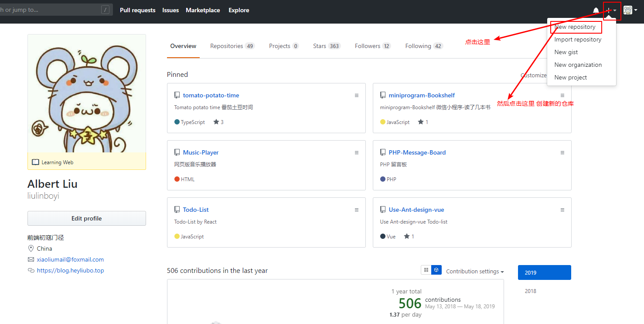
Task: Click the grip icon on Use-Ant-design-vue card
Action: pyautogui.click(x=562, y=210)
